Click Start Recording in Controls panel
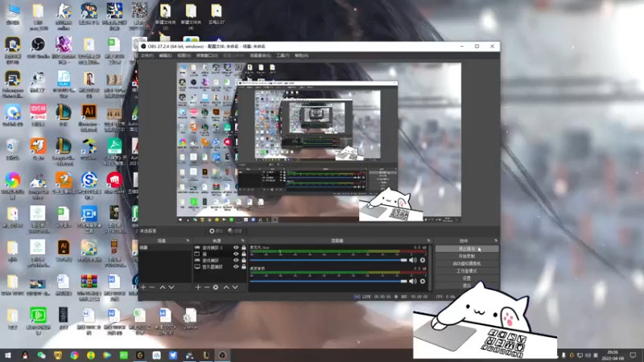The width and height of the screenshot is (644, 362). [x=467, y=256]
